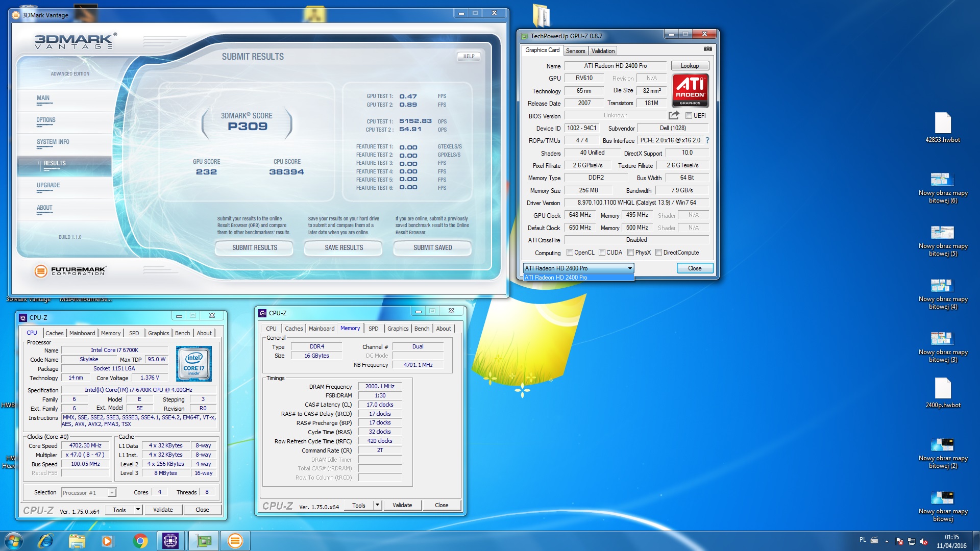Click the HELP button in 3DMark
The height and width of the screenshot is (551, 980).
click(469, 57)
